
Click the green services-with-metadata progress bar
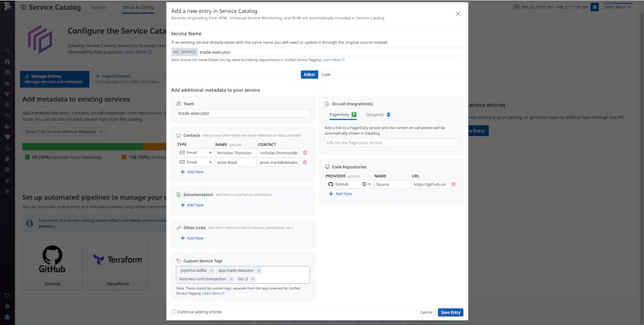click(x=83, y=147)
